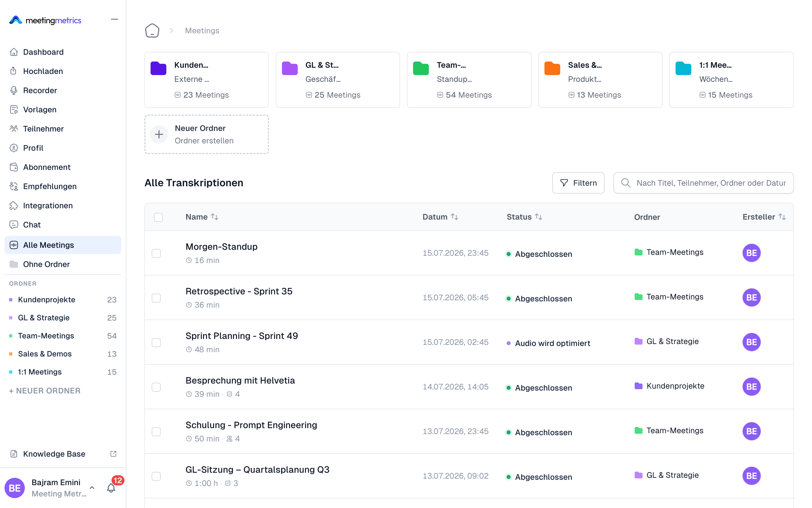Focus the transcription search input field

tap(703, 183)
